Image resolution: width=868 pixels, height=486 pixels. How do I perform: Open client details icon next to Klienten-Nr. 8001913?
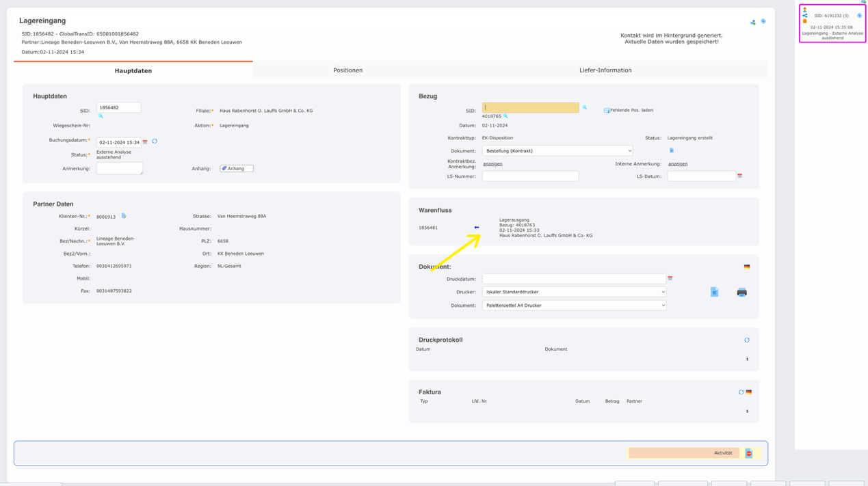coord(124,216)
